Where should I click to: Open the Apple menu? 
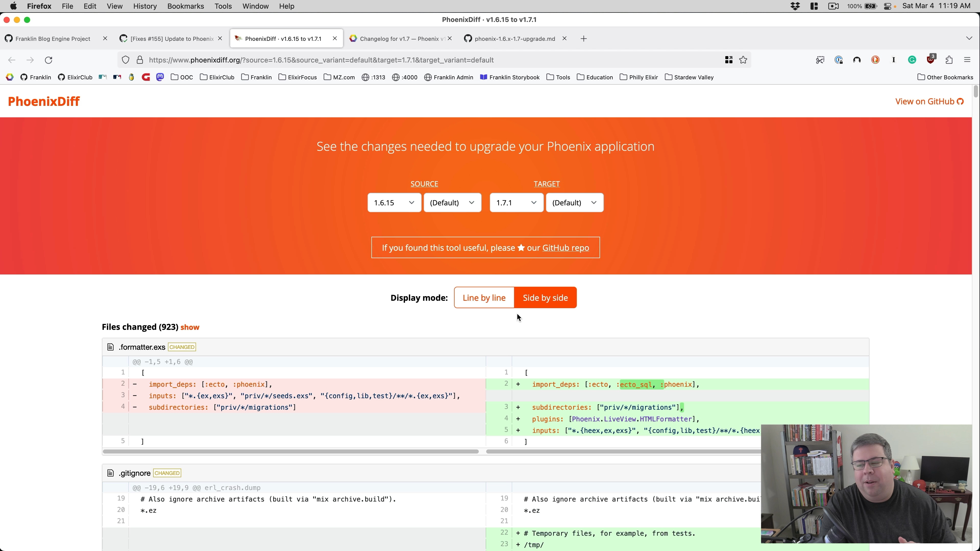(13, 6)
